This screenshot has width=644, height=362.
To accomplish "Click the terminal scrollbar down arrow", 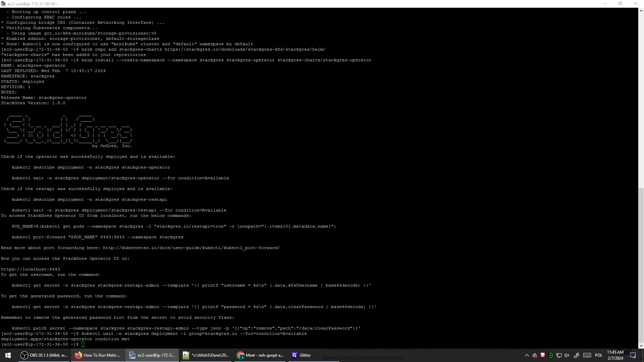I will [x=641, y=346].
